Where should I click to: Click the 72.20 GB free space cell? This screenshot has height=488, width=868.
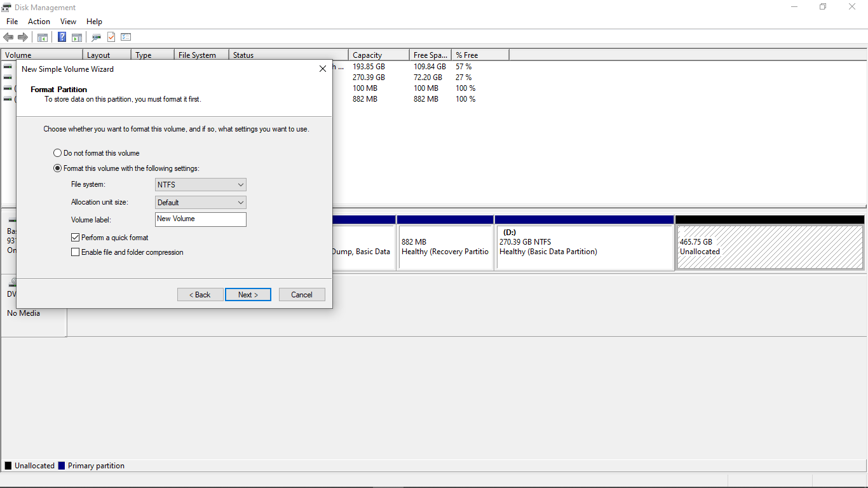tap(428, 77)
